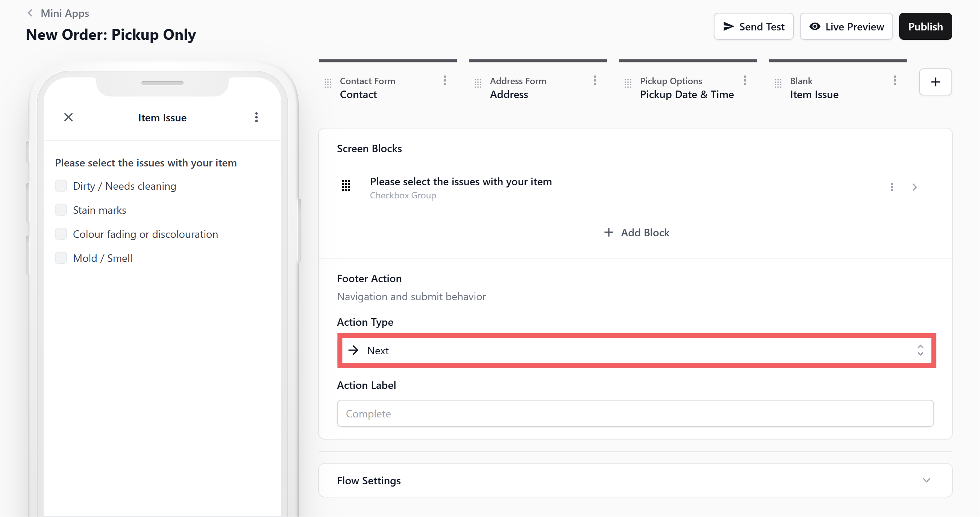
Task: Select the Item Issue screen tab
Action: tap(838, 88)
